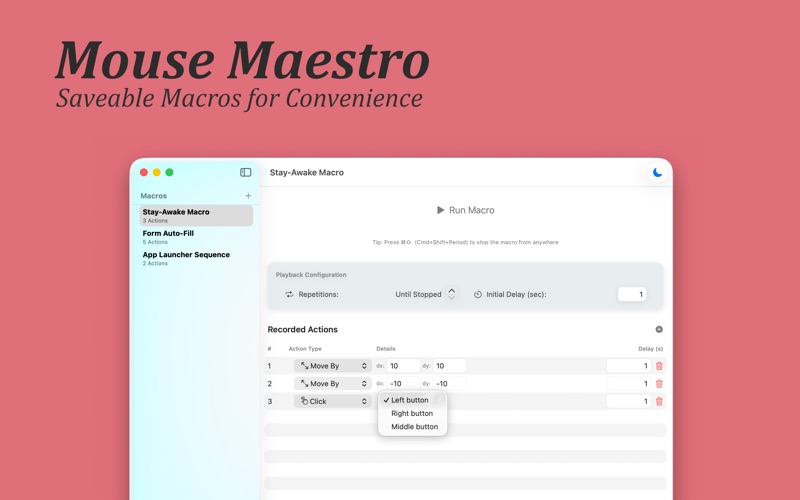Toggle the sidebar panel icon
The width and height of the screenshot is (800, 500).
(x=245, y=172)
